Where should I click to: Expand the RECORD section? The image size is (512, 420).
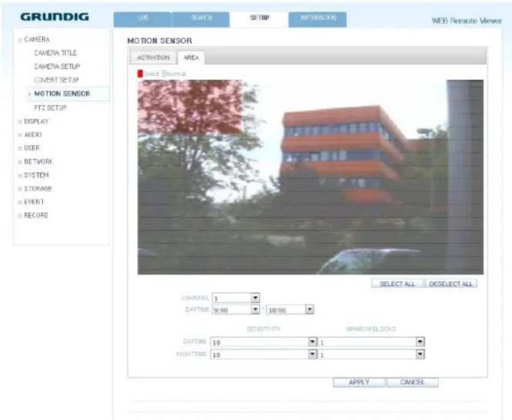[x=20, y=216]
